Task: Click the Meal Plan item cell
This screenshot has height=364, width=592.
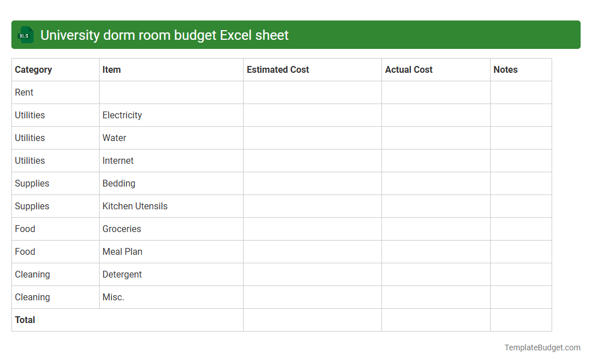Action: 122,251
